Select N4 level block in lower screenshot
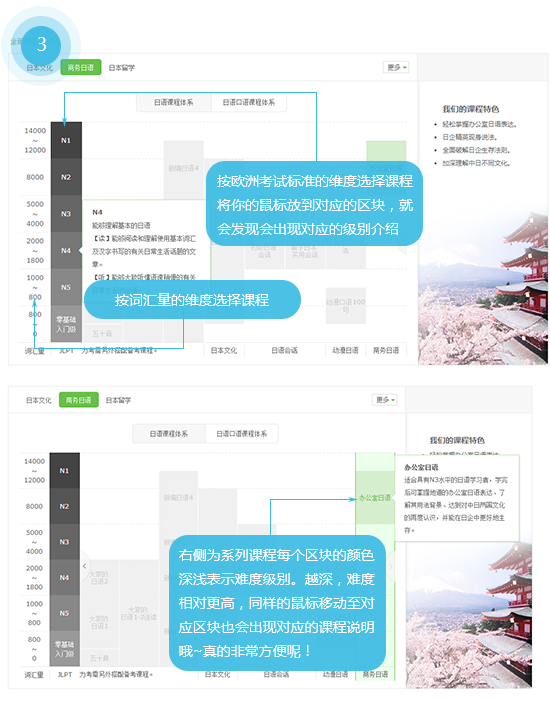 (x=64, y=578)
